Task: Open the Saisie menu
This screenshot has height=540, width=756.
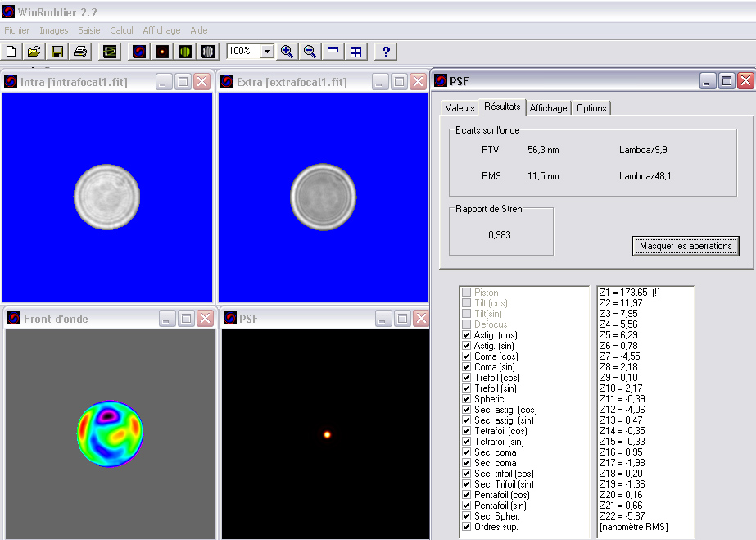Action: (89, 30)
